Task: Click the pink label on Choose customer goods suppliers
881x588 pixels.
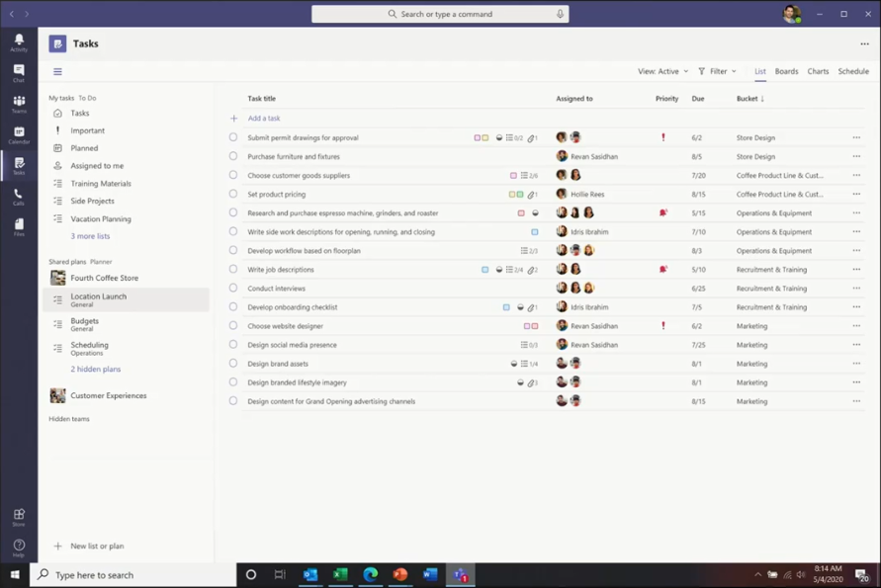Action: click(513, 175)
